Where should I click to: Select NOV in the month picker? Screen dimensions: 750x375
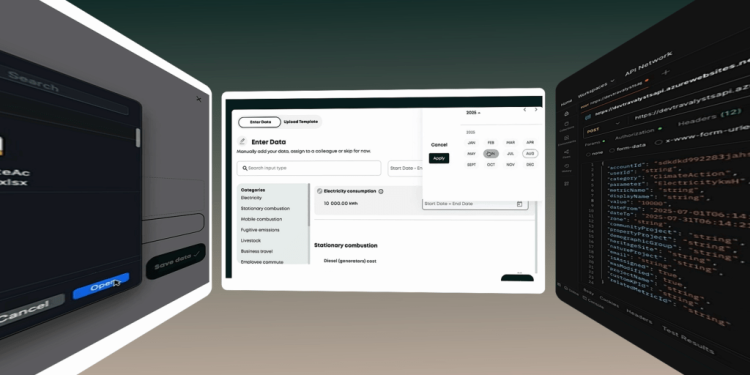510,165
